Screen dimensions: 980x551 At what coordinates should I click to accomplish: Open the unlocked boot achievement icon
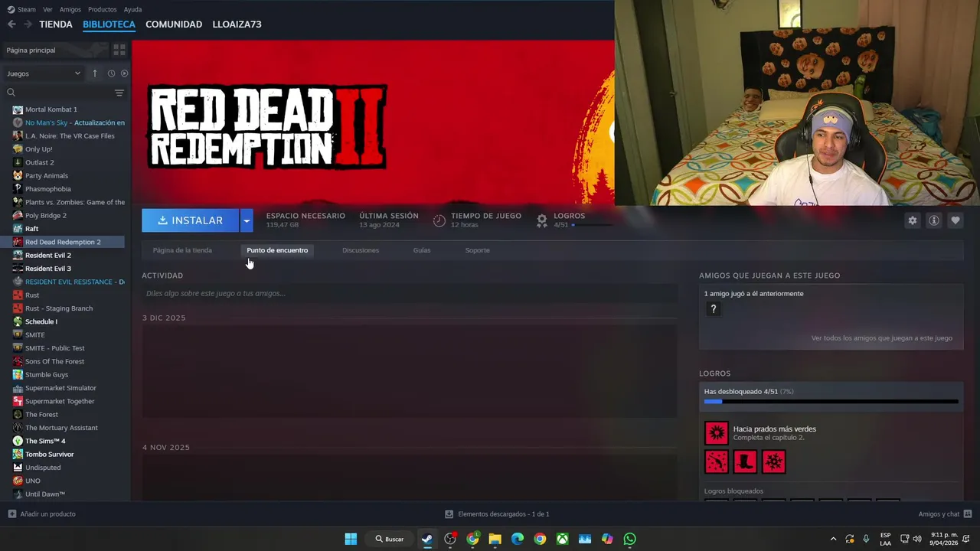(745, 461)
